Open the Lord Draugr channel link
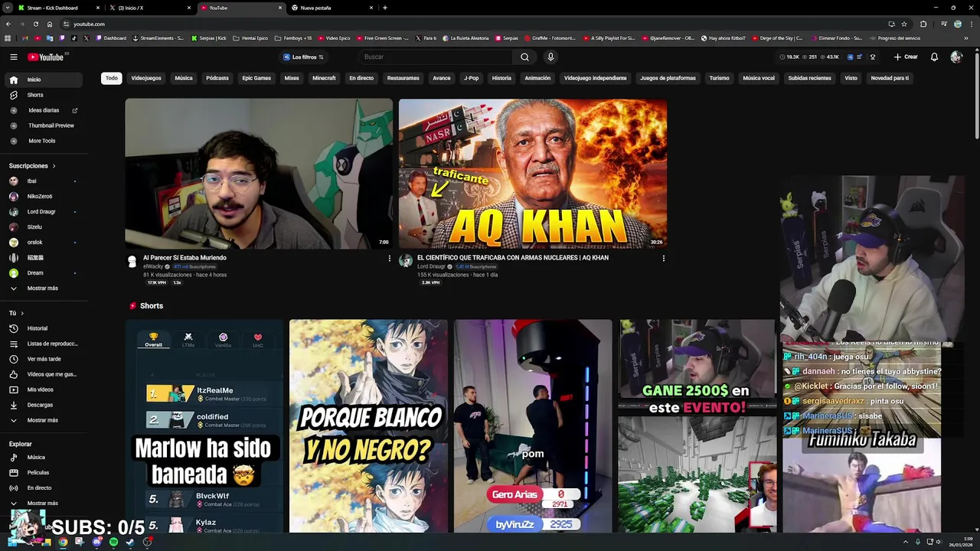Image resolution: width=980 pixels, height=551 pixels. pos(432,266)
